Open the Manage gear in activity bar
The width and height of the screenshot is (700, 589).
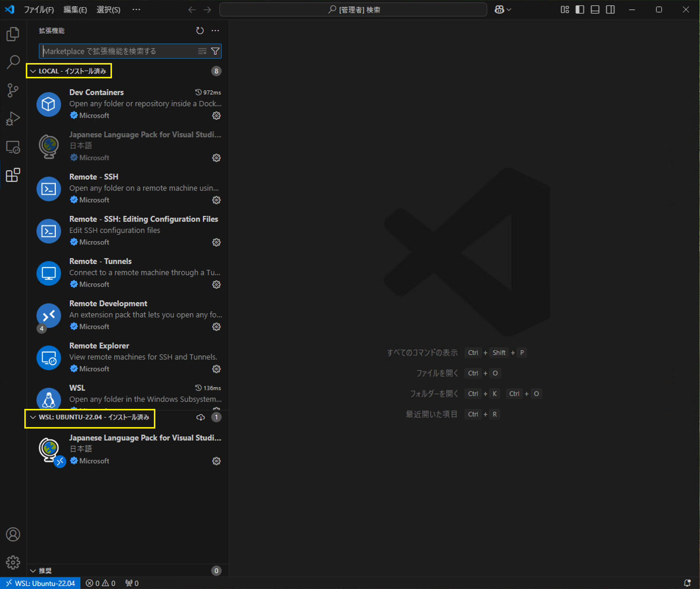pos(13,563)
